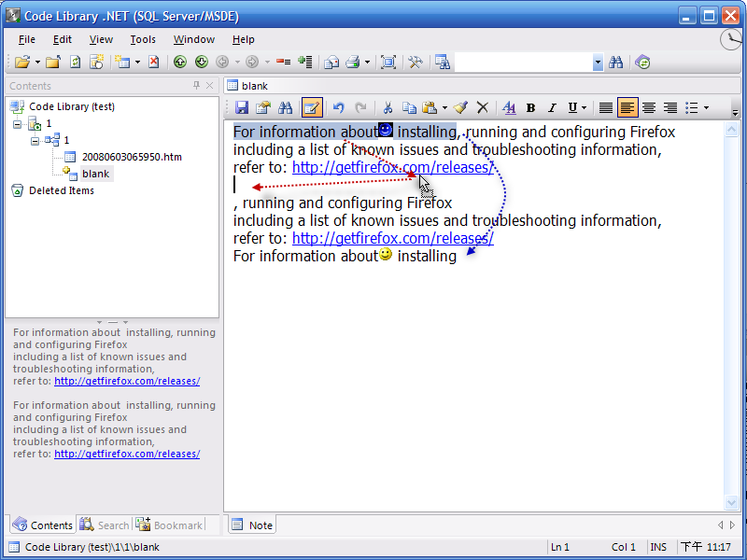Click the binoculars find icon in editor toolbar
The image size is (747, 560).
pyautogui.click(x=285, y=107)
